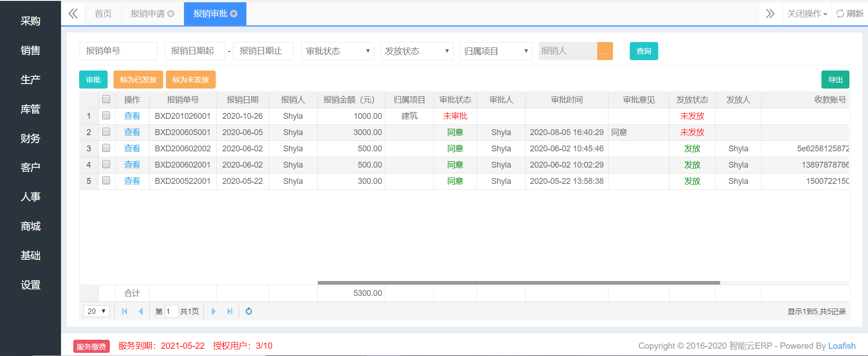Focus the 报销日期止 date field

click(263, 51)
